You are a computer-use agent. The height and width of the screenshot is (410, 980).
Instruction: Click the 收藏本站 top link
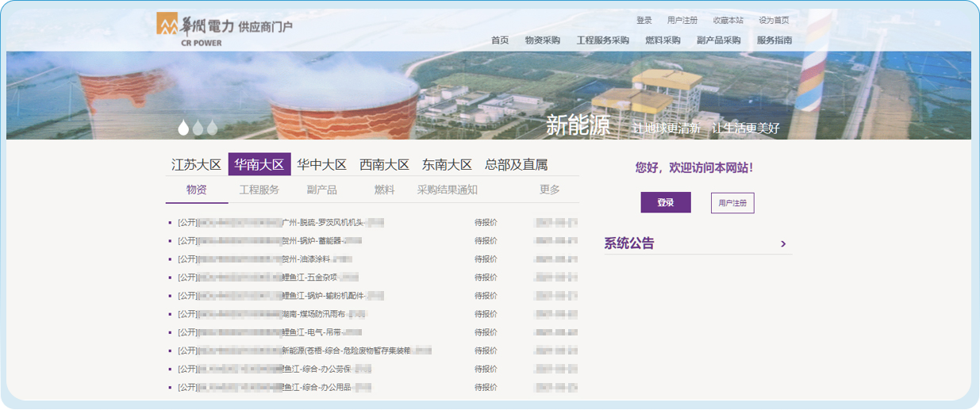(x=728, y=21)
